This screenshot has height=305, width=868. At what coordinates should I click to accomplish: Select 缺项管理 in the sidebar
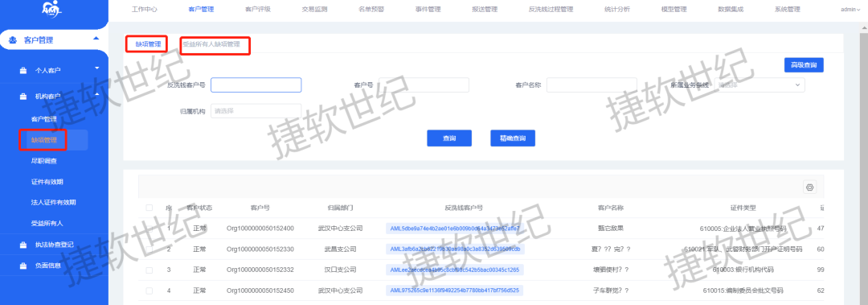pos(43,140)
